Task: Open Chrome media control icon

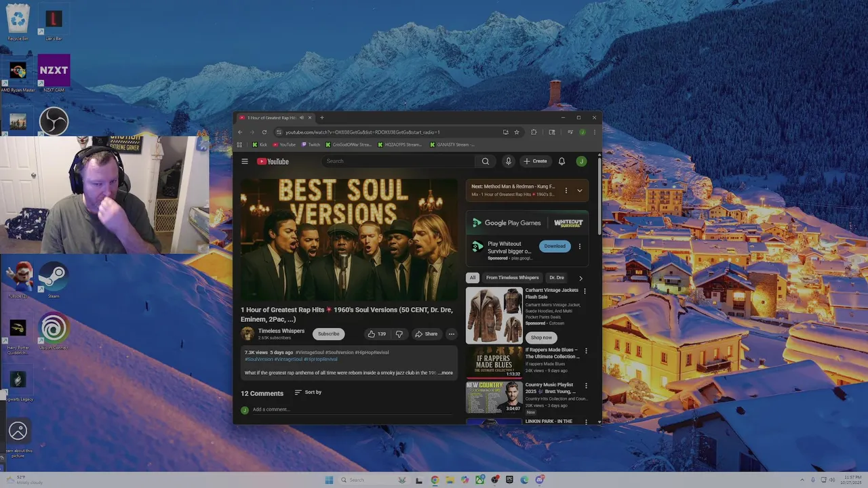Action: (x=570, y=132)
